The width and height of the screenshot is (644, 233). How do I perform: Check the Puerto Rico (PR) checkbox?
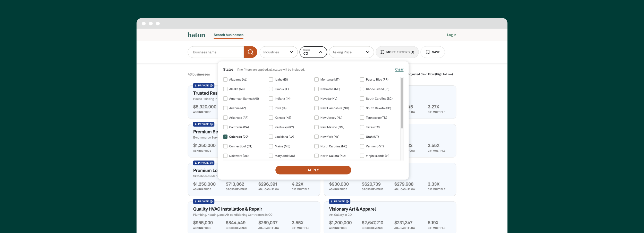click(x=362, y=80)
